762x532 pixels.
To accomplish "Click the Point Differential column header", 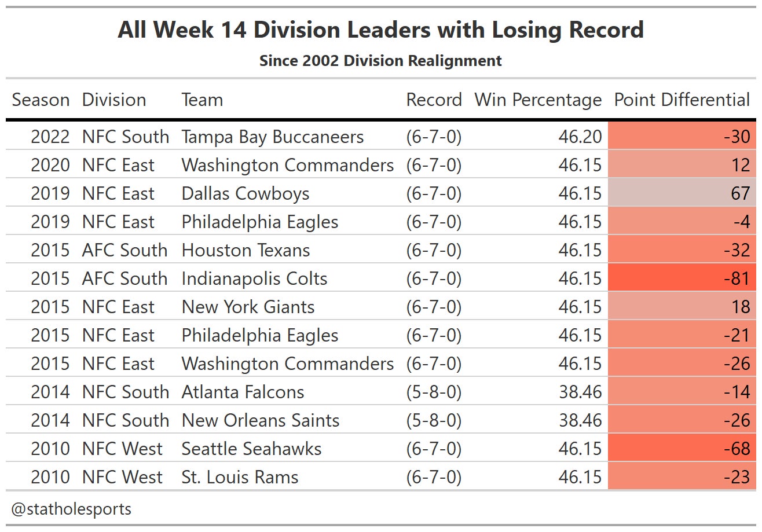I will coord(682,100).
